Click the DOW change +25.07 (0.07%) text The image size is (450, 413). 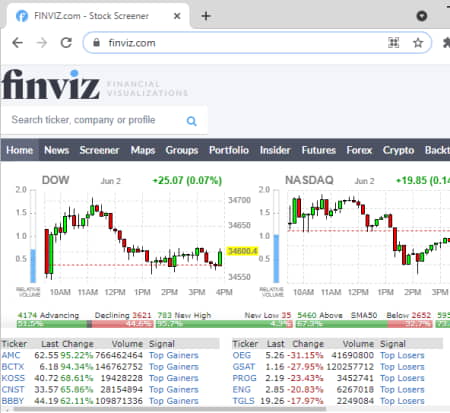tap(187, 180)
